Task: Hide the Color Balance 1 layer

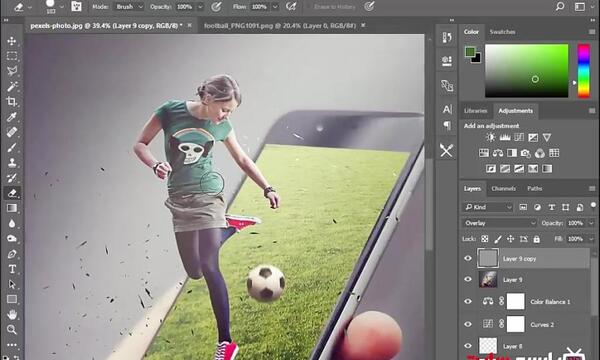Action: pos(468,301)
